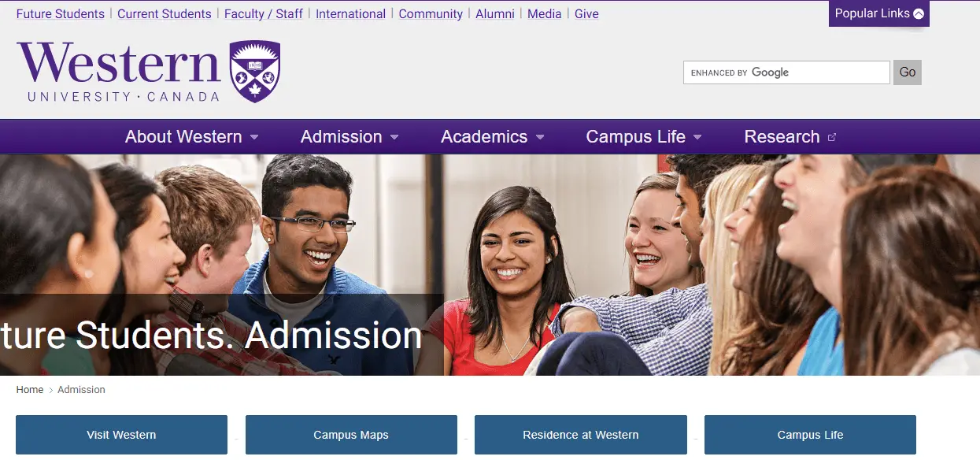Select the International top link
This screenshot has height=460, width=980.
[x=351, y=14]
